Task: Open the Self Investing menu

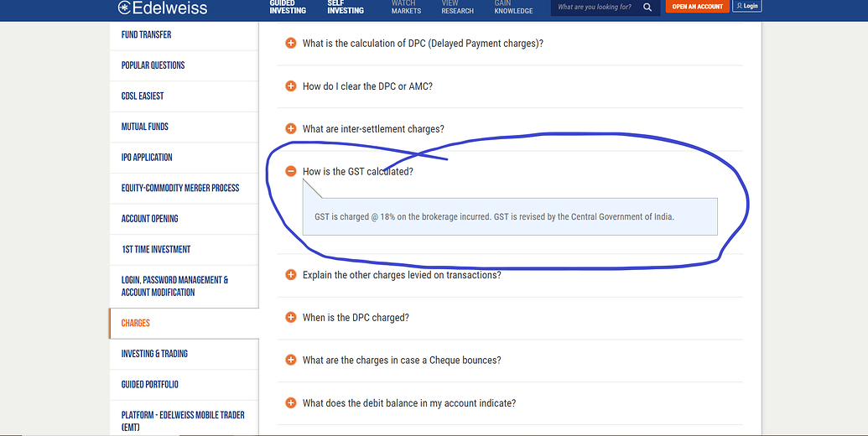Action: 345,7
